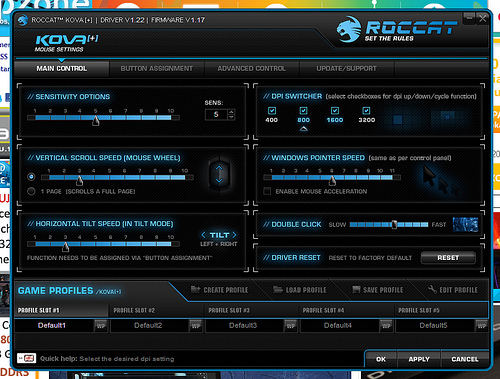Screen dimensions: 500x379
Task: Click Save Profile
Action: coord(378,290)
